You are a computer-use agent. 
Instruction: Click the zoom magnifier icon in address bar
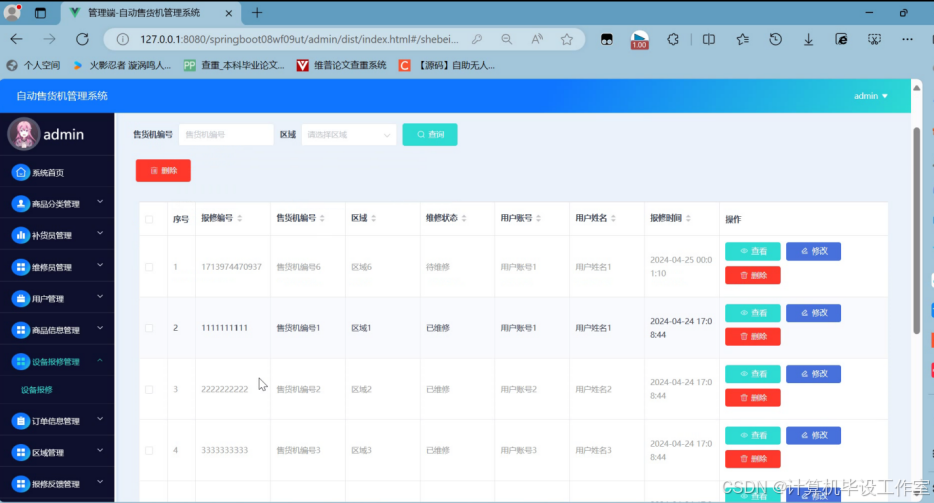tap(506, 39)
